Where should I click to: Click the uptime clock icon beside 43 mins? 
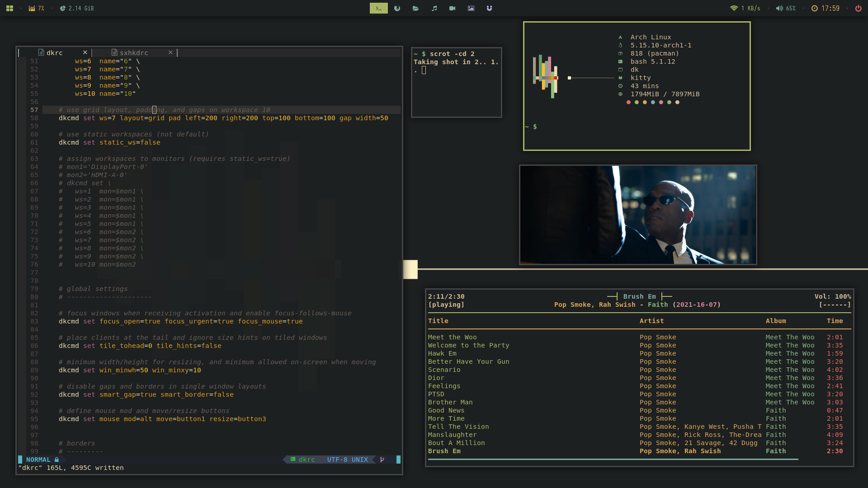click(620, 86)
